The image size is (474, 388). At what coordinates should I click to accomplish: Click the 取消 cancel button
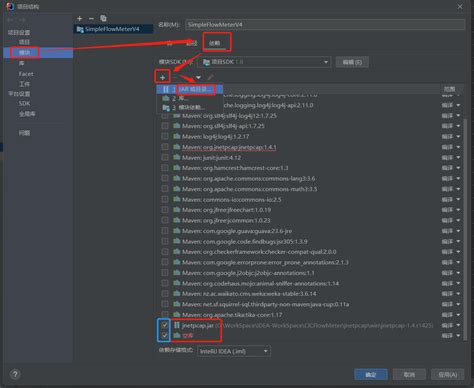[409, 375]
